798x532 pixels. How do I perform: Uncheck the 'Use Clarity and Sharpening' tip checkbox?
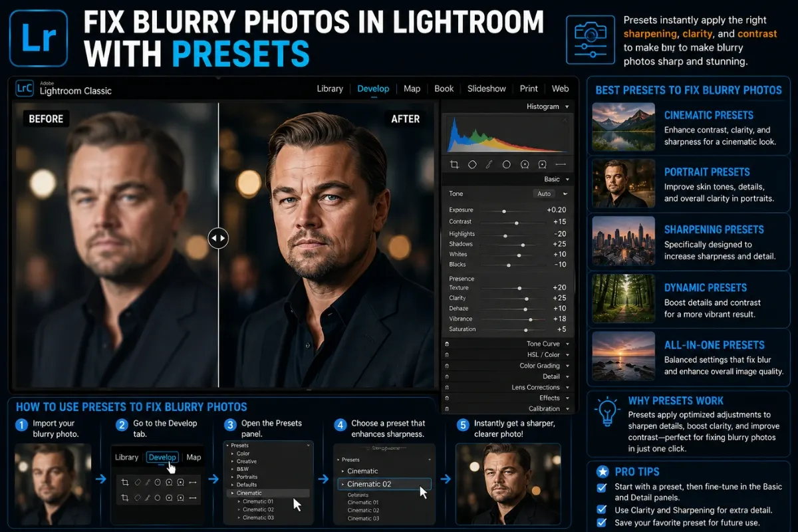(x=602, y=510)
